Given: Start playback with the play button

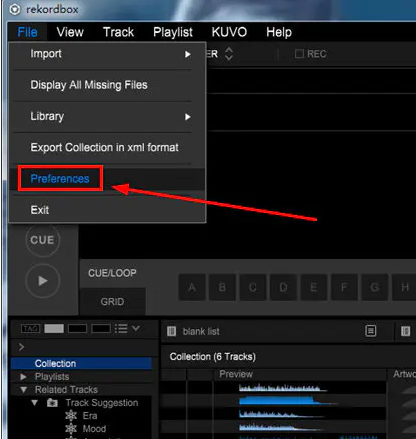Looking at the screenshot, I should coord(42,281).
